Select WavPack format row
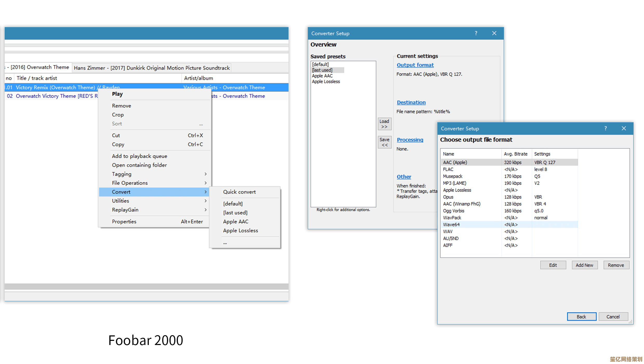 coord(509,218)
